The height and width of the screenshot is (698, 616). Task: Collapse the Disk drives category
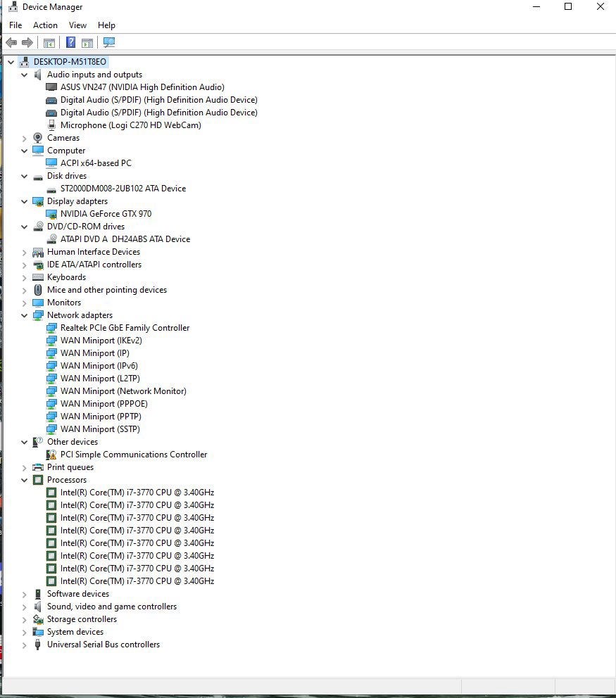tap(25, 177)
